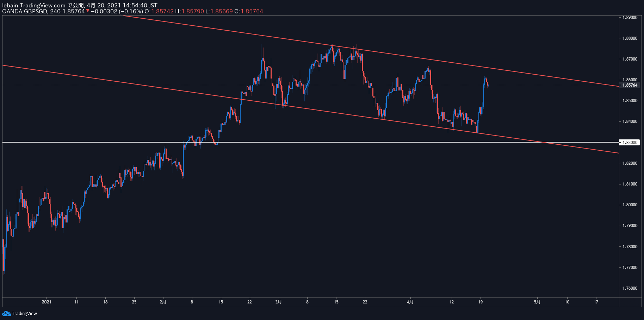Click the 1.78000 price axis label
644x320 pixels.
(x=630, y=247)
